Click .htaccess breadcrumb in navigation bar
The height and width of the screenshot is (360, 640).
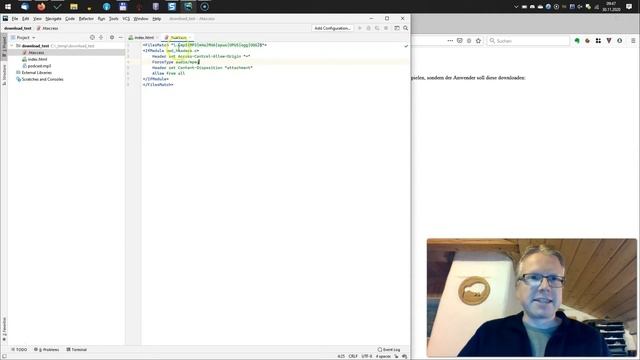48,28
